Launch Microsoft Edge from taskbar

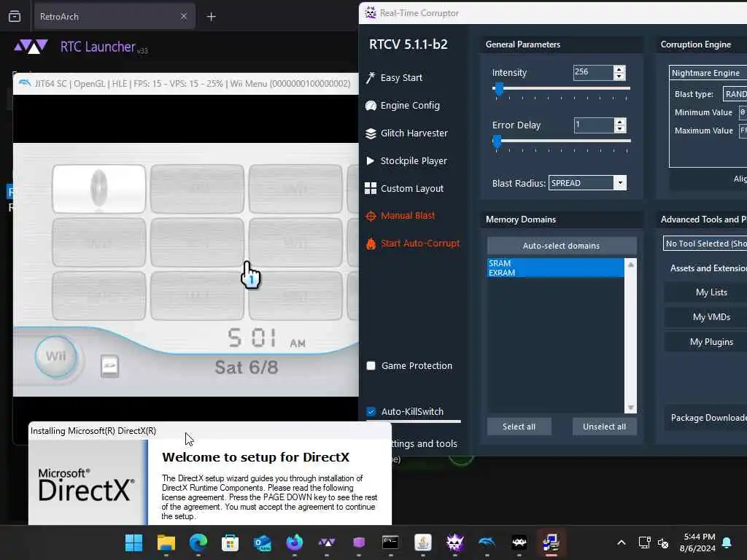click(x=198, y=542)
